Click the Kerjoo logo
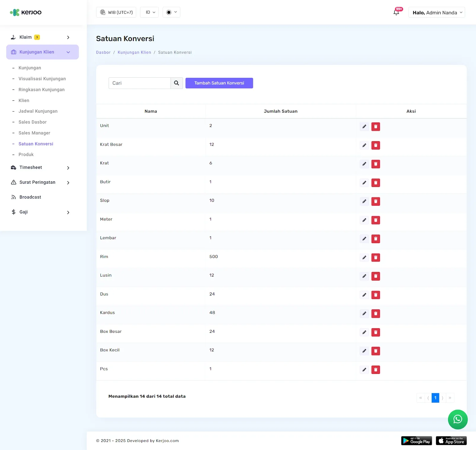Viewport: 476px width, 450px height. 26,12
